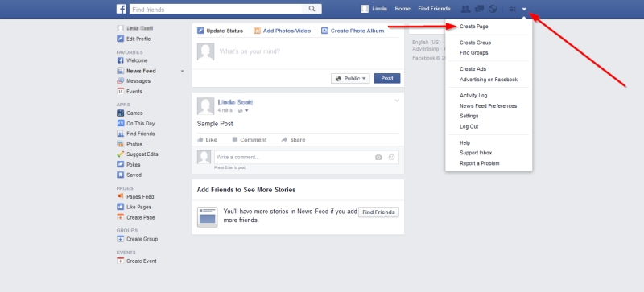Viewport: 644px width, 292px height.
Task: Share the Sample Post
Action: coord(293,140)
